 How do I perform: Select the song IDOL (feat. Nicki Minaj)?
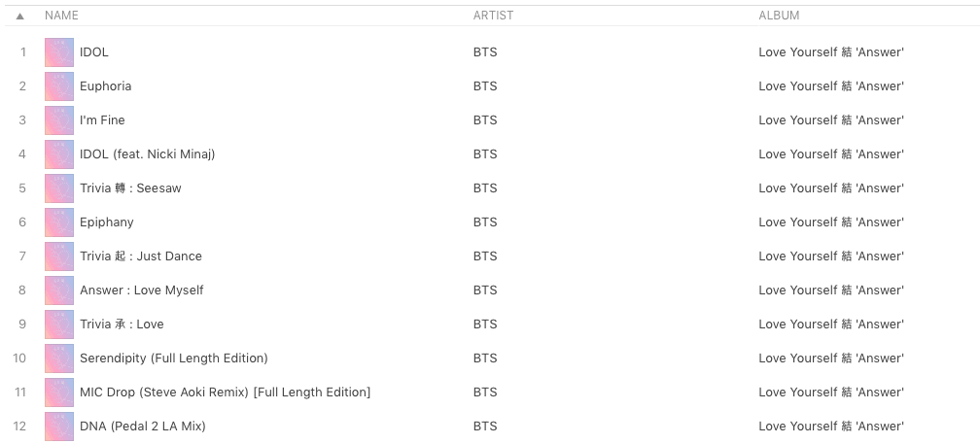pyautogui.click(x=147, y=154)
